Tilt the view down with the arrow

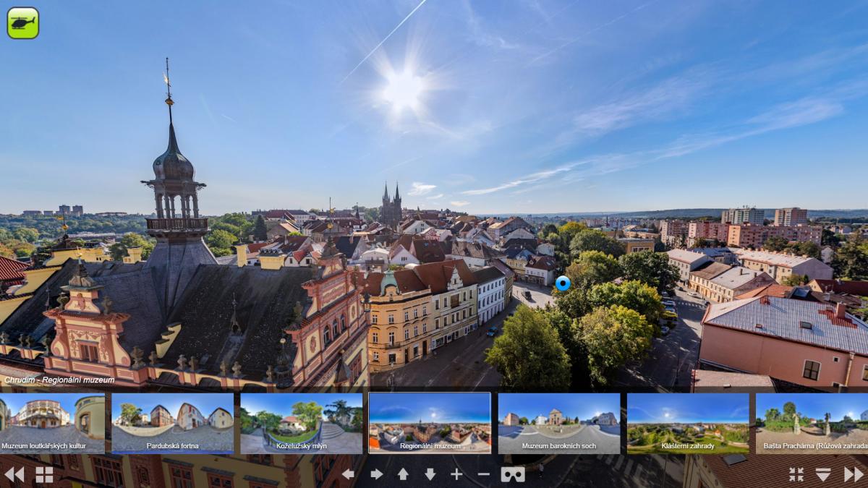(x=430, y=474)
